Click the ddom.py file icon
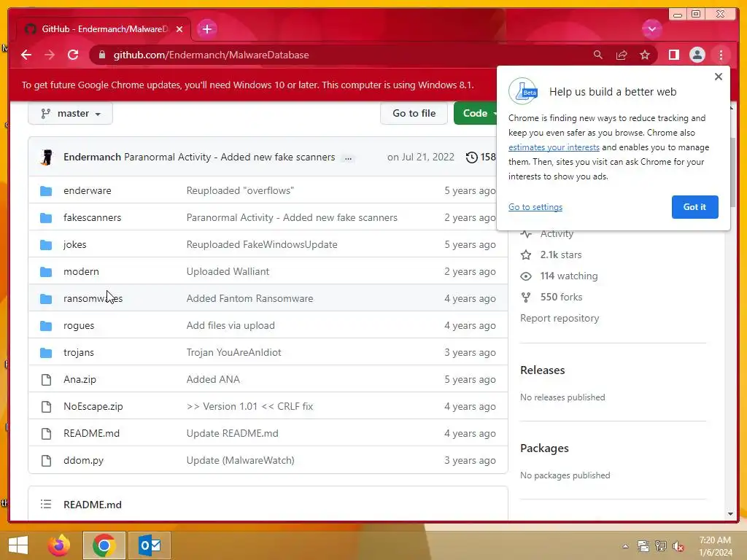 [46, 461]
